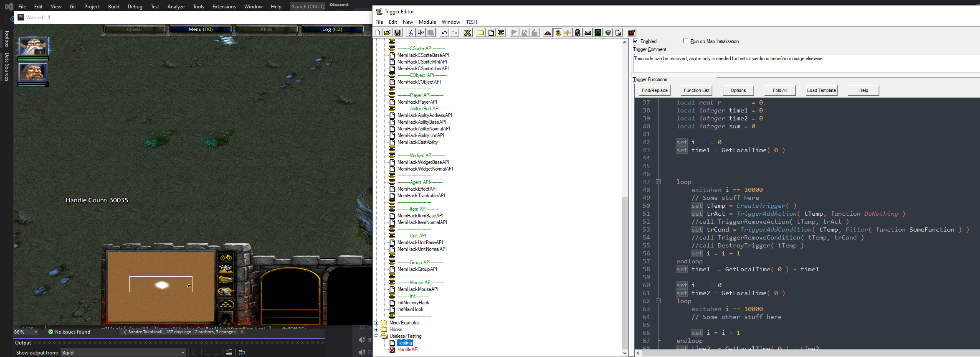Fold the loop block at line 62
The height and width of the screenshot is (357, 980).
pos(658,301)
